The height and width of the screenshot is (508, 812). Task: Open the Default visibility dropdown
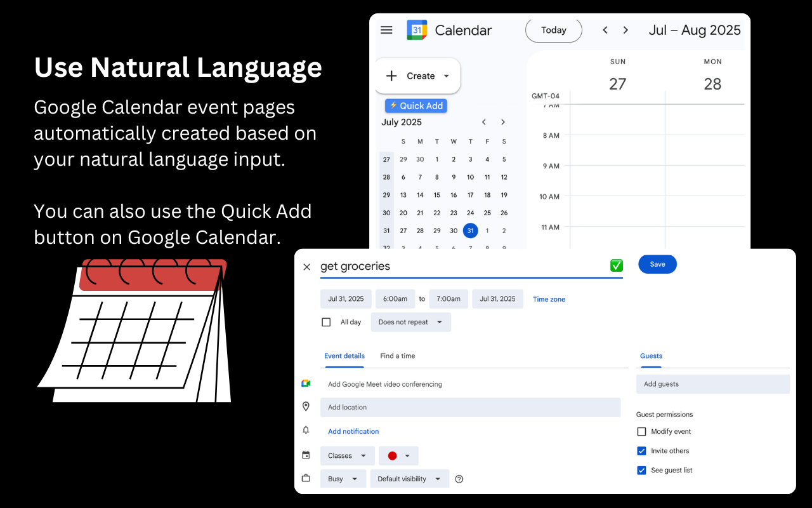410,479
